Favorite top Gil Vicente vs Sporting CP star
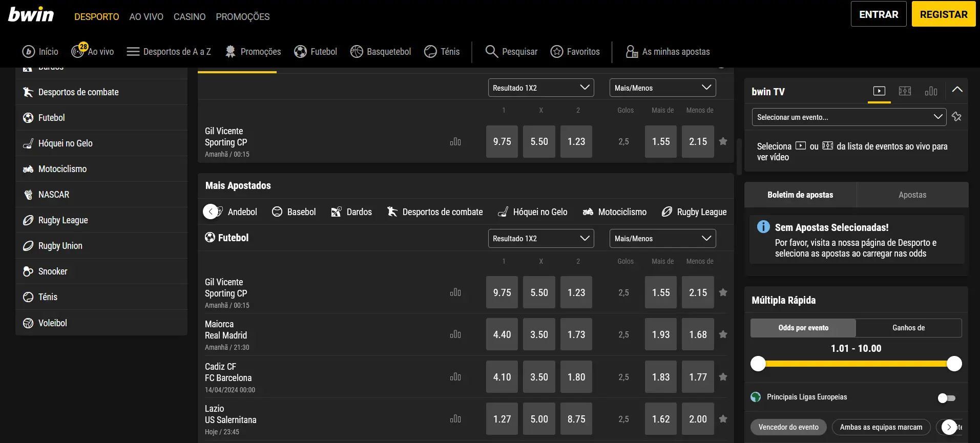 723,141
